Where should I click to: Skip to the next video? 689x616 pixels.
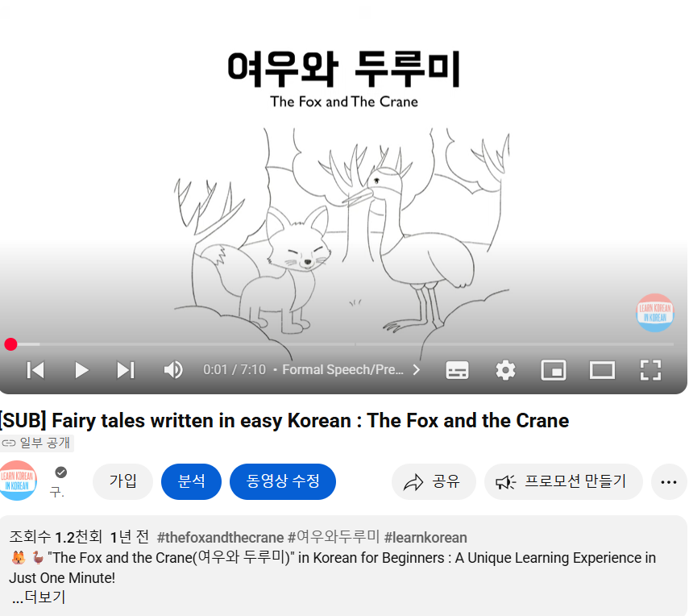pos(125,370)
